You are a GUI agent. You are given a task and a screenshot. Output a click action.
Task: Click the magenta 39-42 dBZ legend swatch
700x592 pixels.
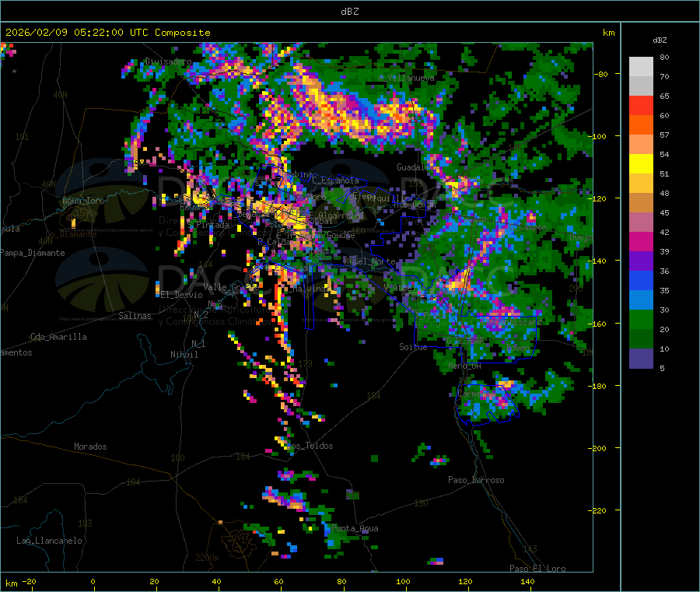(x=641, y=241)
